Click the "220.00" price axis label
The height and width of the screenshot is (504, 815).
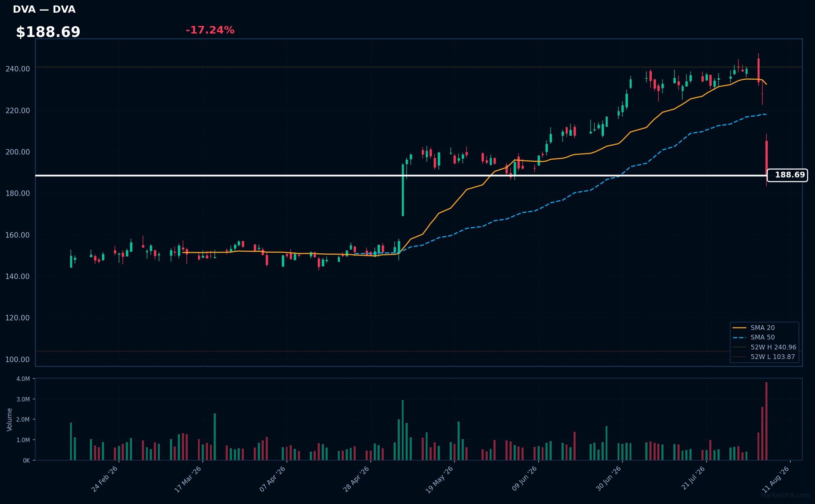[x=18, y=111]
